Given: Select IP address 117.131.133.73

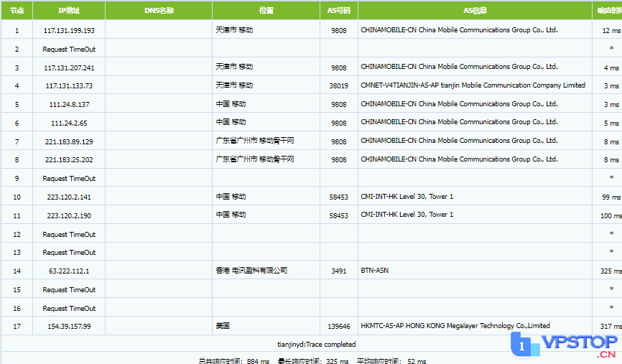Looking at the screenshot, I should pos(69,85).
